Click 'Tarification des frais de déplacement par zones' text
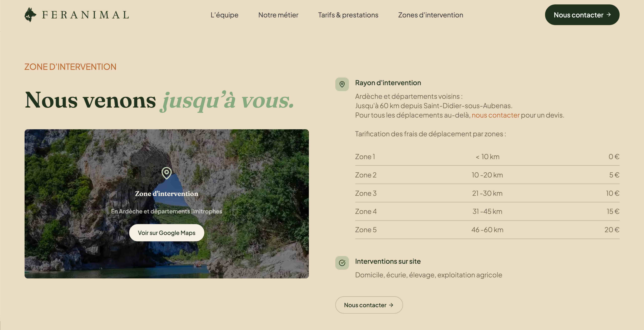644x330 pixels. 430,134
